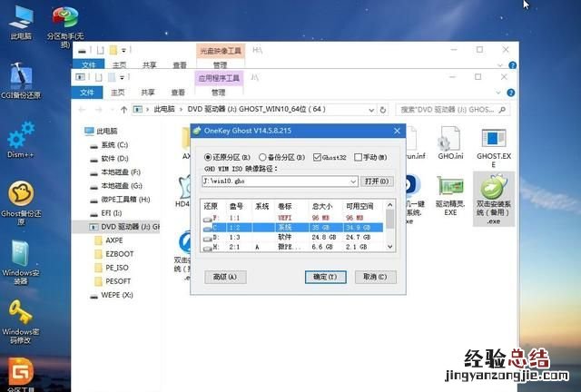Select GHOST.EXE file icon

click(x=494, y=148)
